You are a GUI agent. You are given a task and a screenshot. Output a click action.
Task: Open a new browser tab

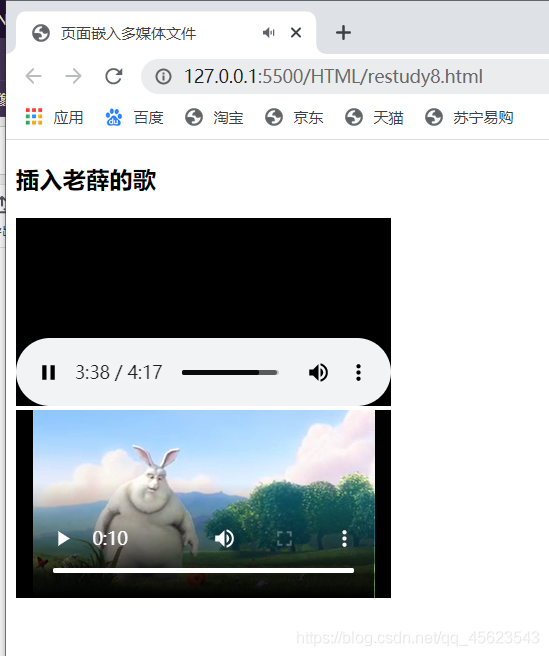pos(343,33)
